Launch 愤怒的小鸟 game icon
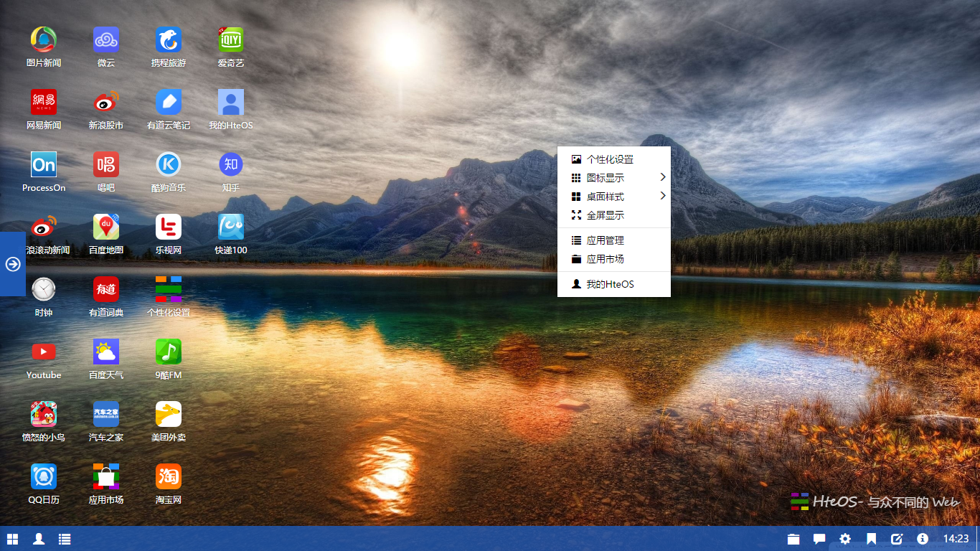The height and width of the screenshot is (551, 980). (44, 415)
